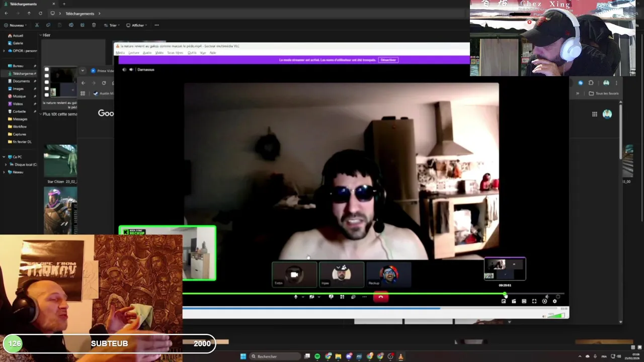Open Chrome three-dot menu
The width and height of the screenshot is (644, 362).
point(616,83)
